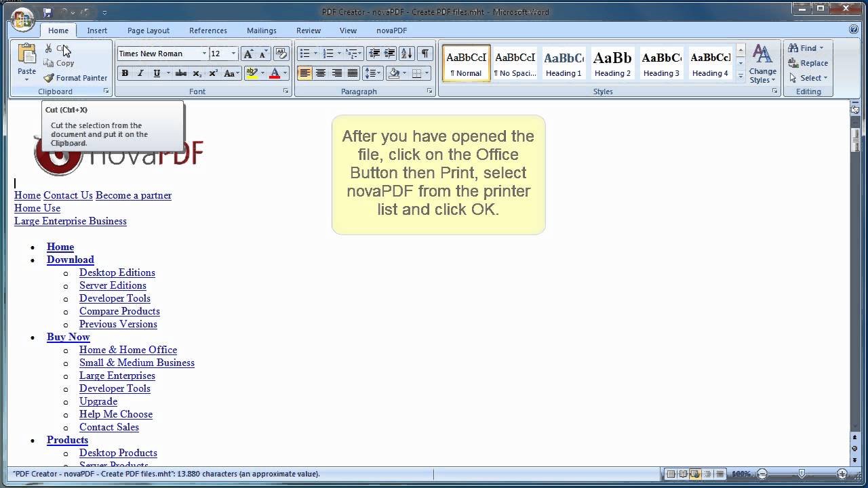The width and height of the screenshot is (868, 488).
Task: Toggle Align Text Right
Action: (x=337, y=73)
